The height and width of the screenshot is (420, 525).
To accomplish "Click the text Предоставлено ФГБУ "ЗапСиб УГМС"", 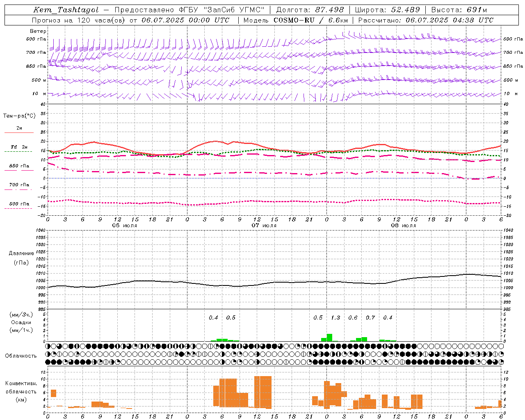I will [x=189, y=10].
